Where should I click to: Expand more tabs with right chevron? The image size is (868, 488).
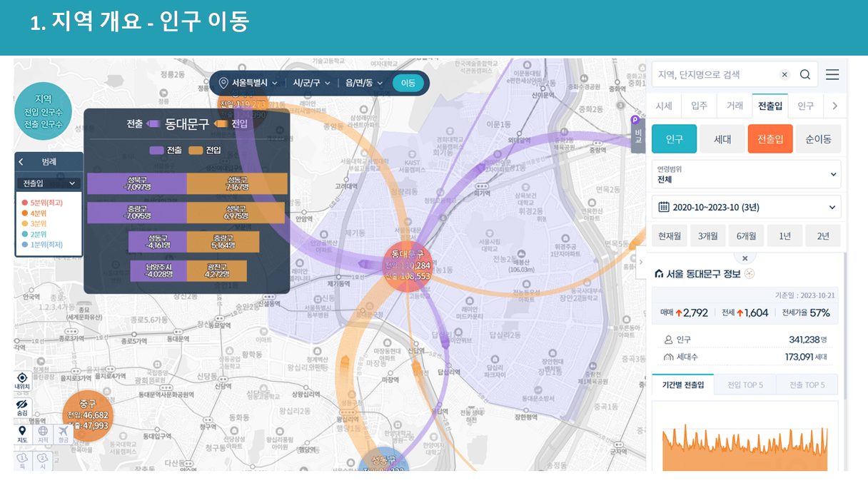(x=835, y=106)
